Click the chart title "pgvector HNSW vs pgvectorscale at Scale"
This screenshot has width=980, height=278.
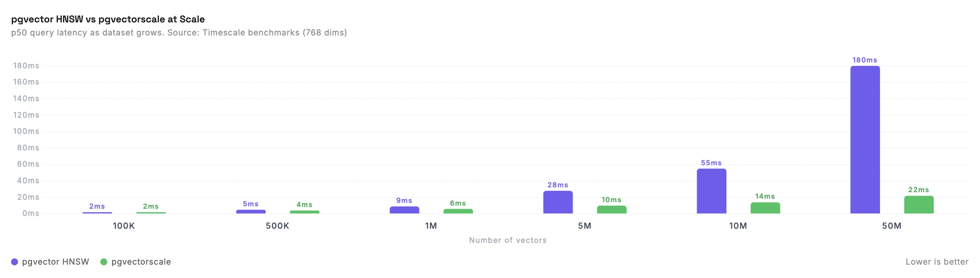108,19
